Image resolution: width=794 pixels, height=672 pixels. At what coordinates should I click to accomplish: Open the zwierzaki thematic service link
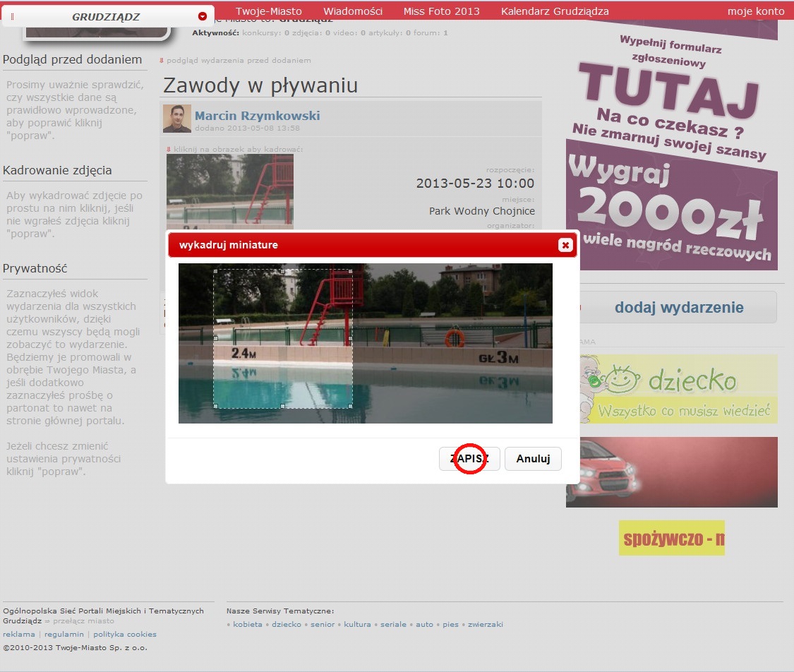(x=485, y=625)
